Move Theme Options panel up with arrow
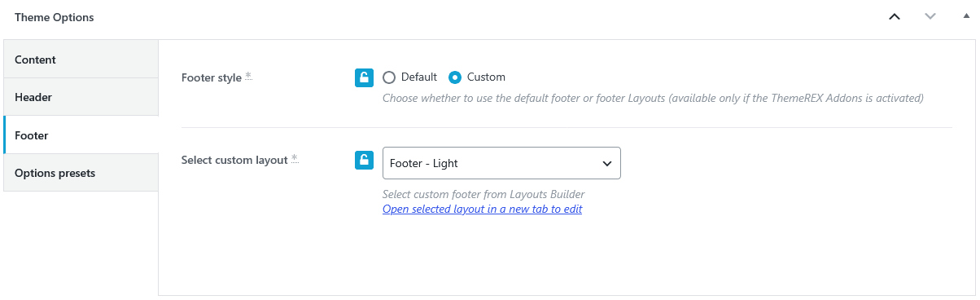 click(895, 16)
